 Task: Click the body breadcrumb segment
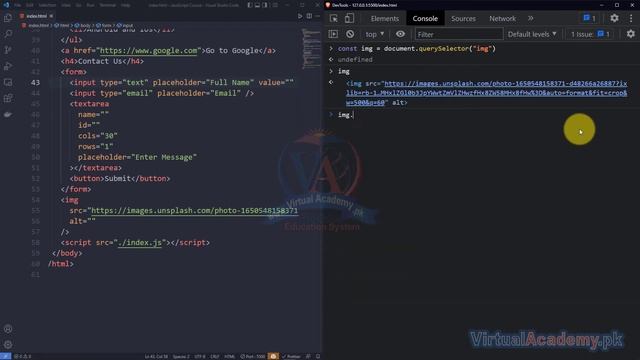point(83,25)
